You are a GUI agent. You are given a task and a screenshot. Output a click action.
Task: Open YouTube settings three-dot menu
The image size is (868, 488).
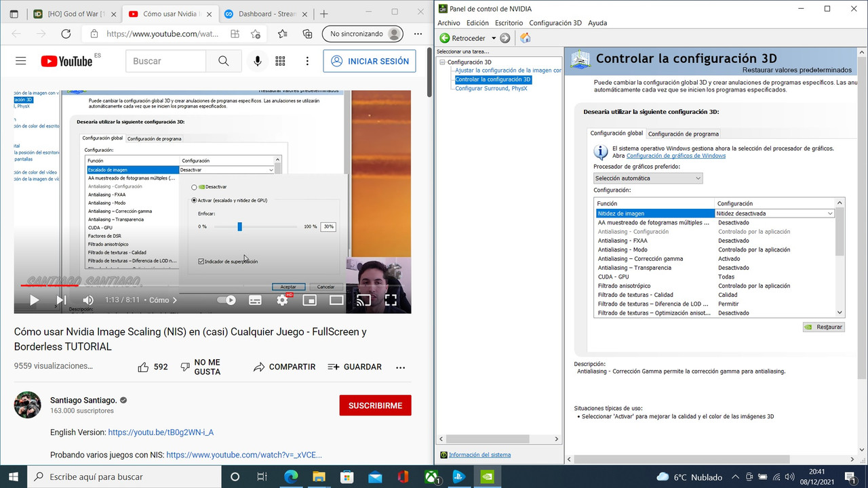(x=308, y=61)
